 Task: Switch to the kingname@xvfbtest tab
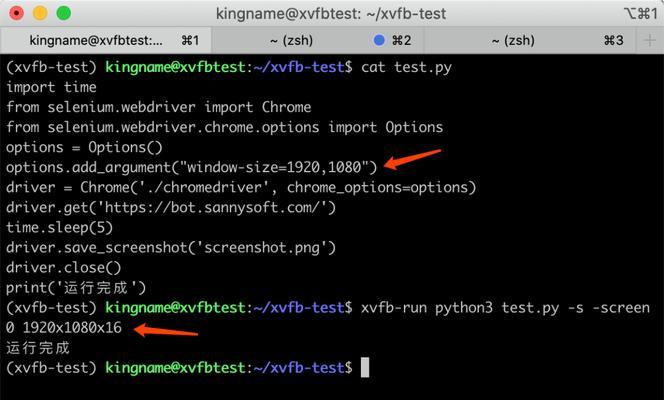pyautogui.click(x=106, y=41)
